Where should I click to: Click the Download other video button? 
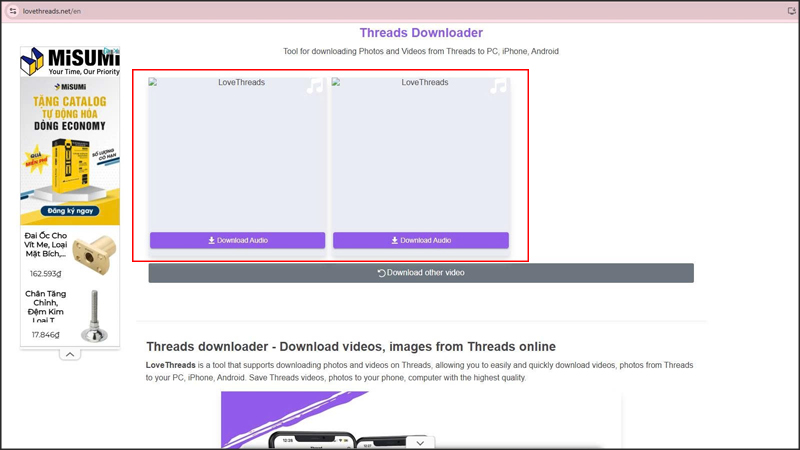click(x=420, y=273)
